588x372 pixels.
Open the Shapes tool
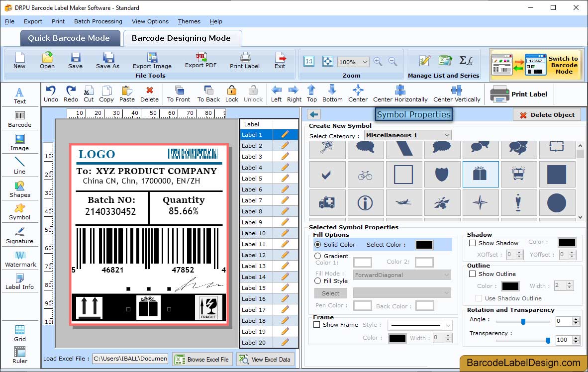pyautogui.click(x=19, y=189)
